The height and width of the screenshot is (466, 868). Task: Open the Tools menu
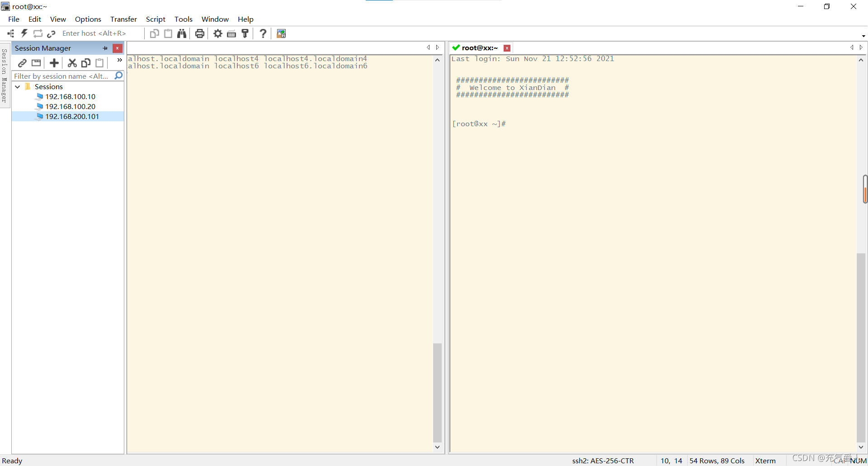click(184, 19)
